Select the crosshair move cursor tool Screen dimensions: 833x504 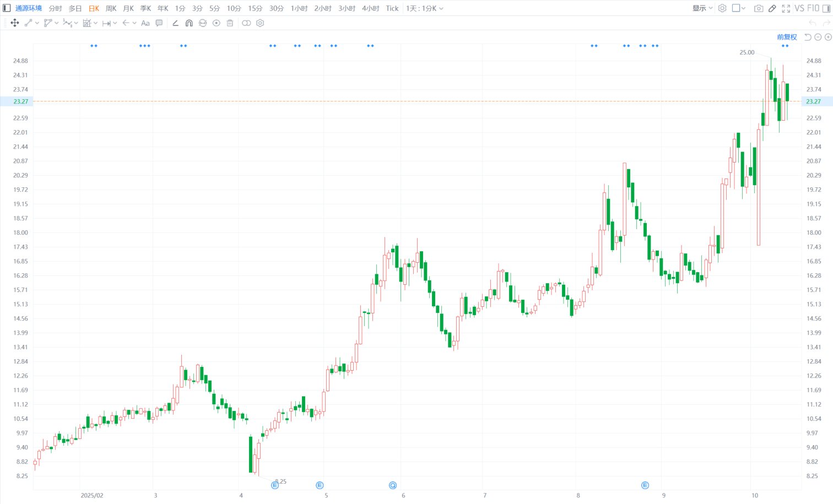15,23
